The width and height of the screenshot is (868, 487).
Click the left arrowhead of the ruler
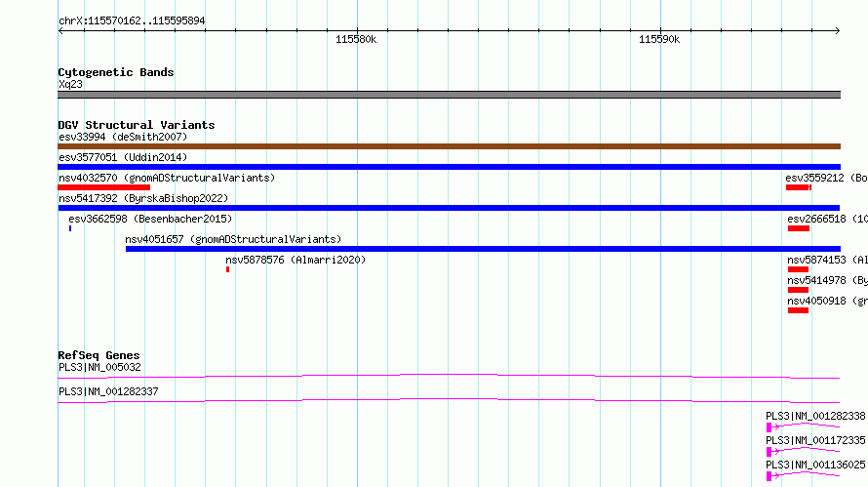coord(60,31)
